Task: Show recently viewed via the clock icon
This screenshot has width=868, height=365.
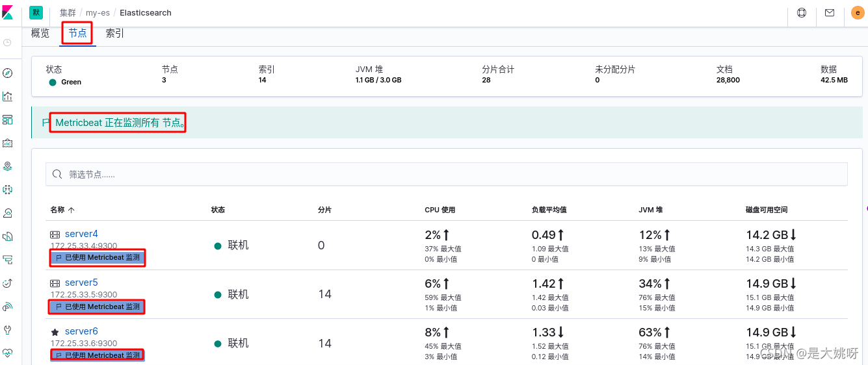Action: (8, 42)
